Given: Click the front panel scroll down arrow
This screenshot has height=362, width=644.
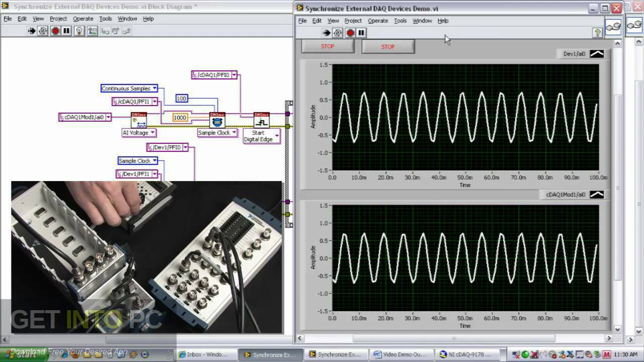Looking at the screenshot, I should coord(618,329).
